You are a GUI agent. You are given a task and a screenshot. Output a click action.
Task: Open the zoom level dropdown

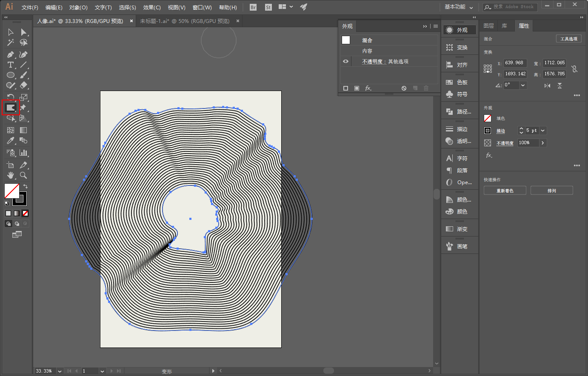(x=60, y=371)
